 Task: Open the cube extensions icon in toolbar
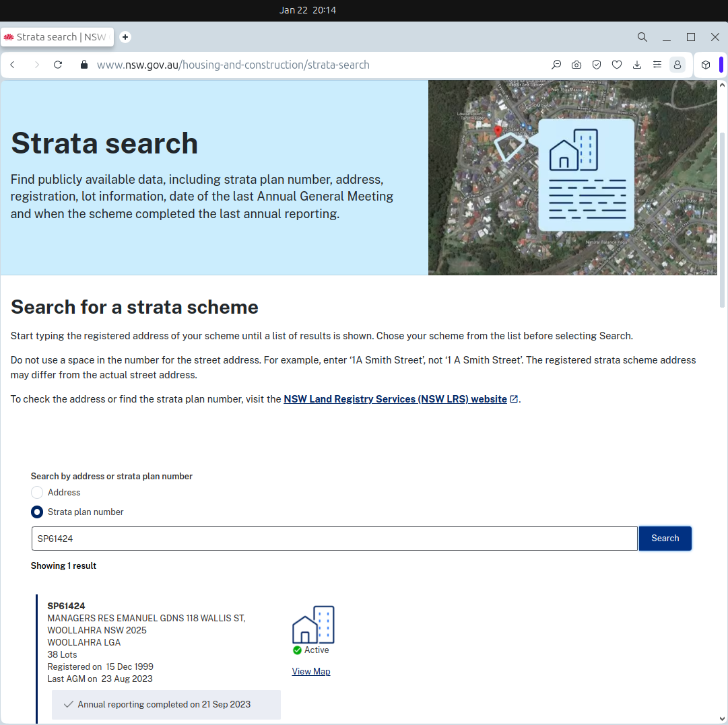(x=705, y=65)
